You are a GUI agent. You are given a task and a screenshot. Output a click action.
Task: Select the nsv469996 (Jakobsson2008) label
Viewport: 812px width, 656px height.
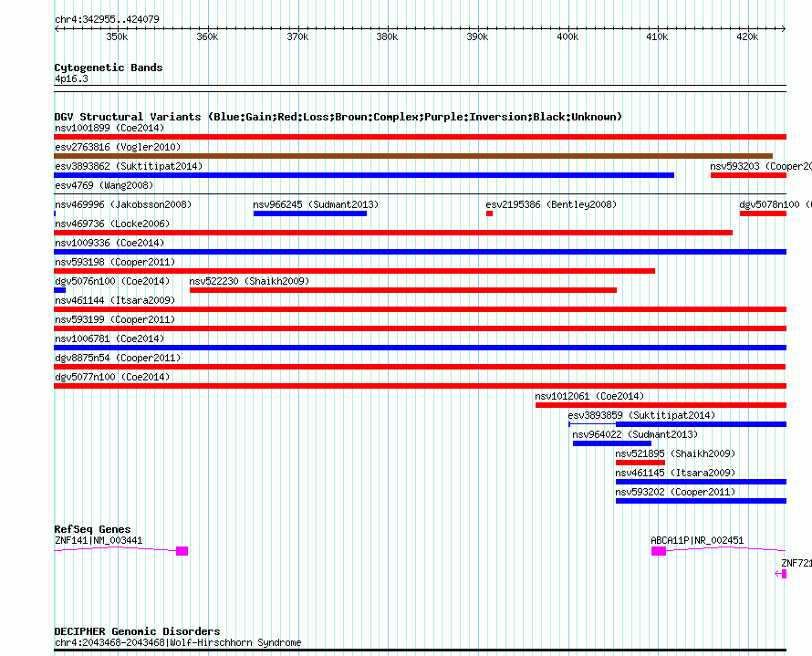123,204
